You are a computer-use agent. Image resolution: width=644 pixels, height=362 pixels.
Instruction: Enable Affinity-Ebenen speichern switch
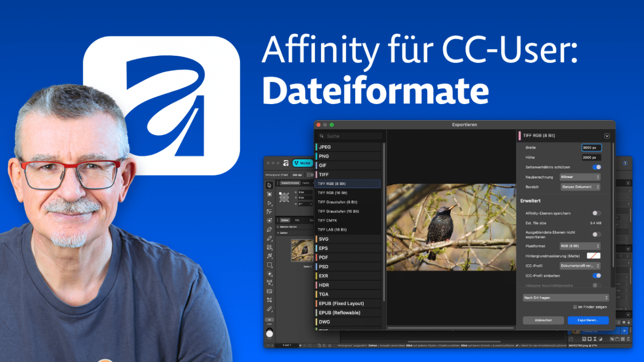[x=596, y=213]
